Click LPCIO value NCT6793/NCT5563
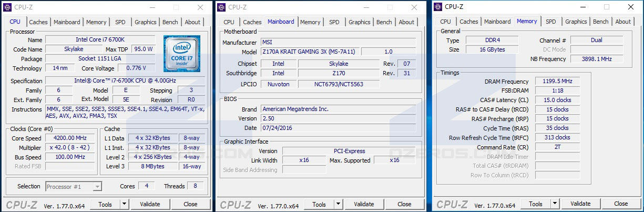The width and height of the screenshot is (644, 212). tap(339, 84)
